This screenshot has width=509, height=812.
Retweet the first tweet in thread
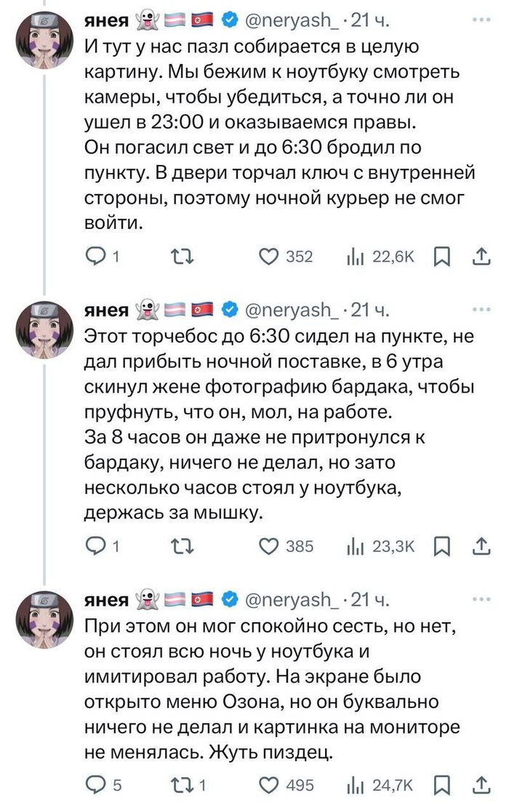(x=178, y=256)
